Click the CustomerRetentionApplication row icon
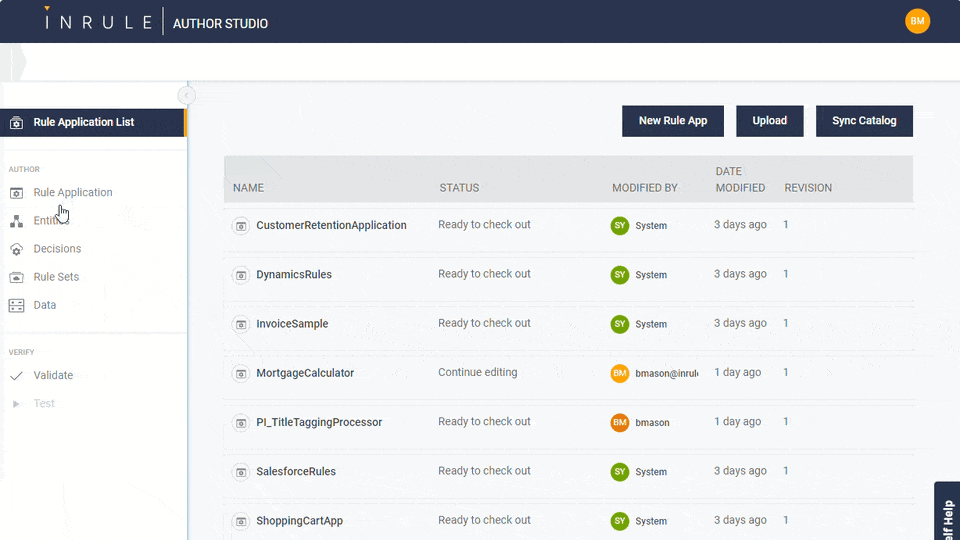The width and height of the screenshot is (960, 540). (241, 226)
